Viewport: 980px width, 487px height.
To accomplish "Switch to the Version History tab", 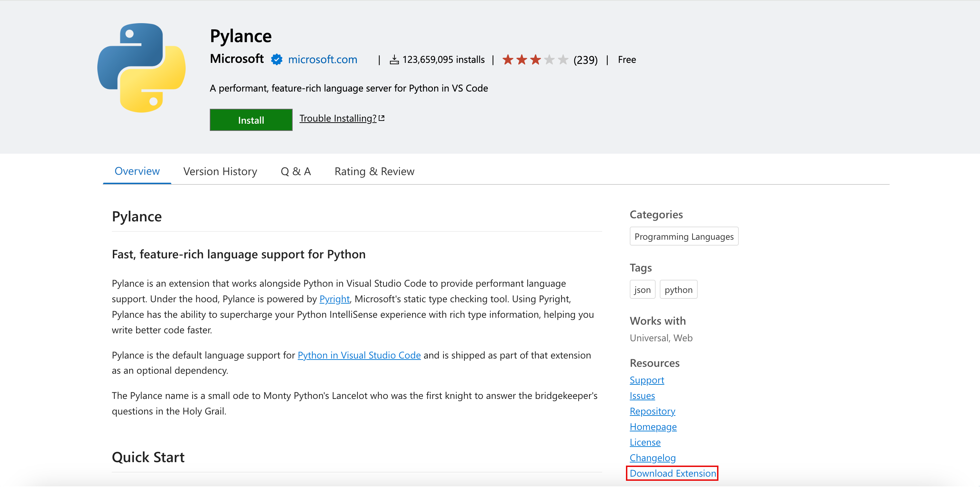I will pos(220,172).
